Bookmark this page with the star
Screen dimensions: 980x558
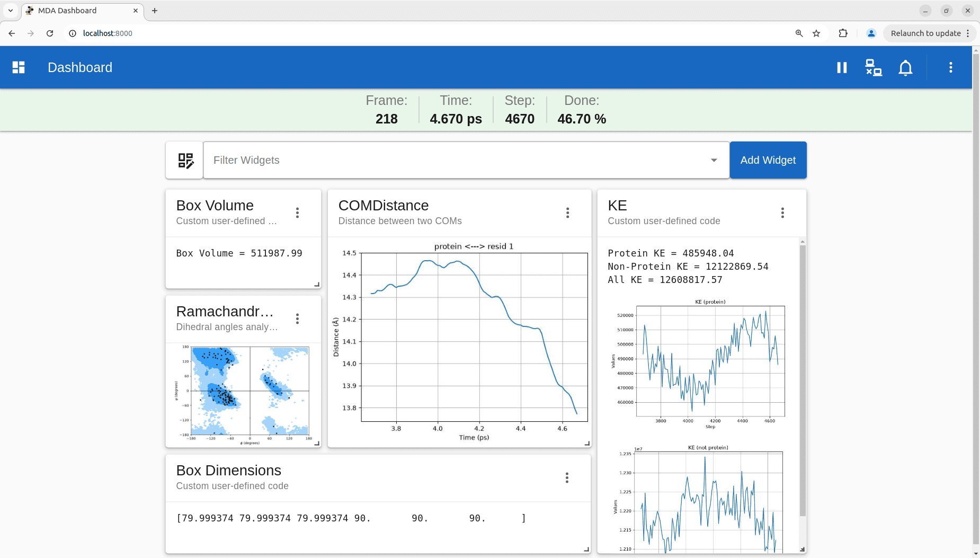tap(816, 33)
